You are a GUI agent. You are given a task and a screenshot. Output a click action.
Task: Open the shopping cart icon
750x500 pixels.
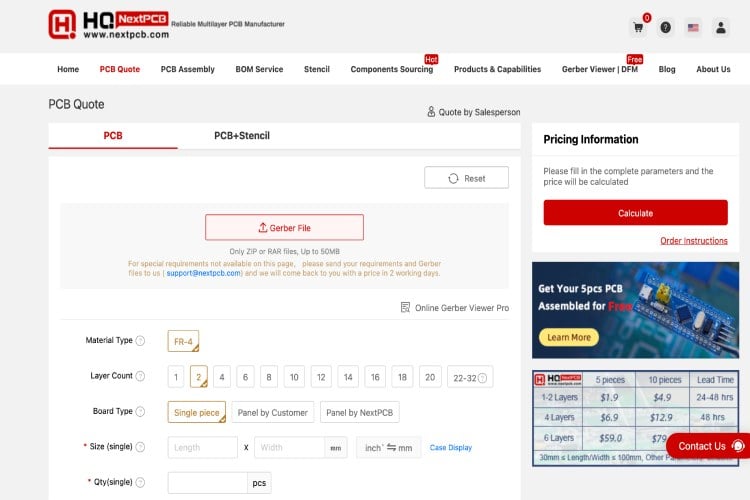[x=637, y=27]
